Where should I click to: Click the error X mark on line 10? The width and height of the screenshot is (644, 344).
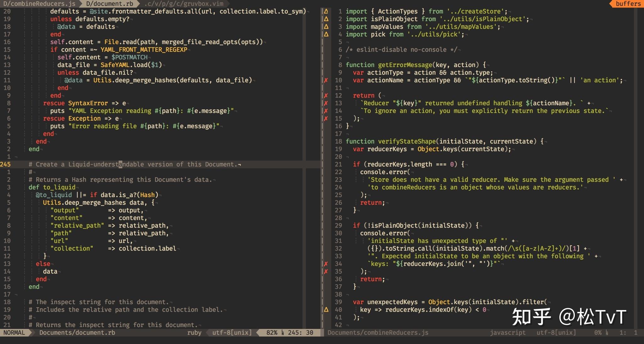coord(326,80)
